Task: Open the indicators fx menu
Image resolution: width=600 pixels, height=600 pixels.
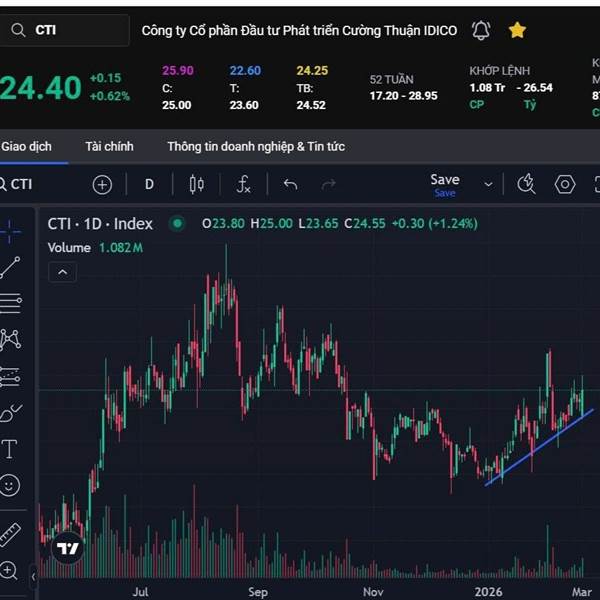Action: (x=244, y=184)
